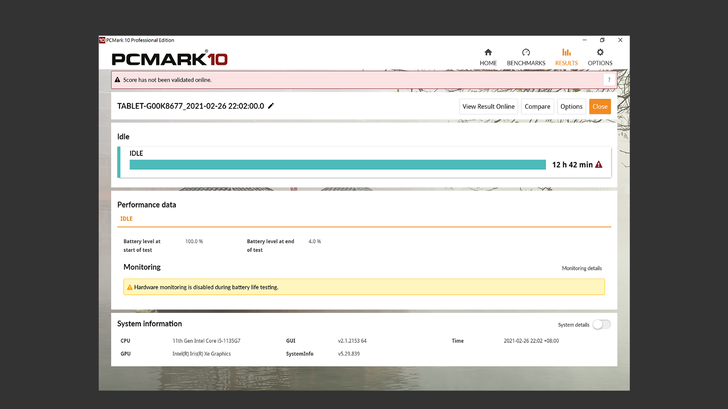Expand Monitoring details
Image resolution: width=728 pixels, height=409 pixels.
(581, 269)
